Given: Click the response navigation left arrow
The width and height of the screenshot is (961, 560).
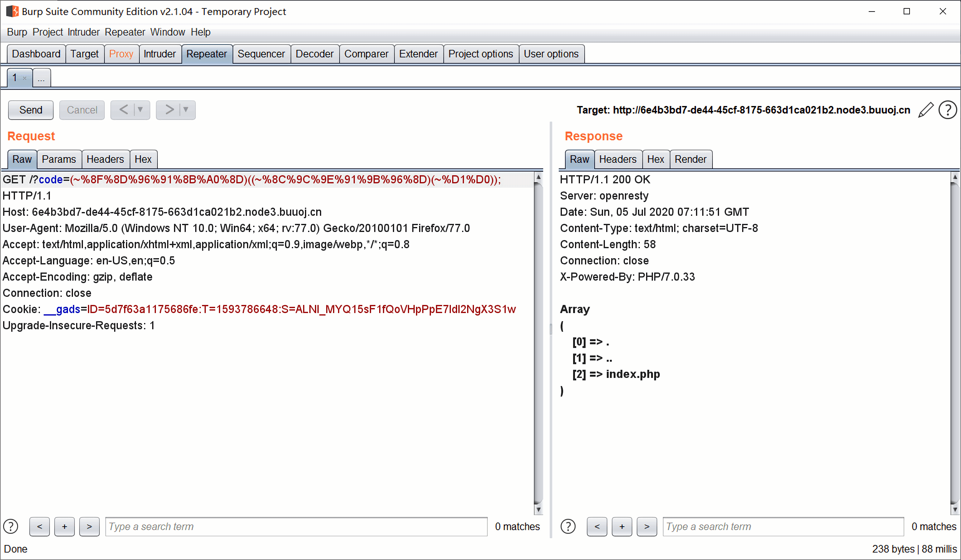Looking at the screenshot, I should coord(595,526).
